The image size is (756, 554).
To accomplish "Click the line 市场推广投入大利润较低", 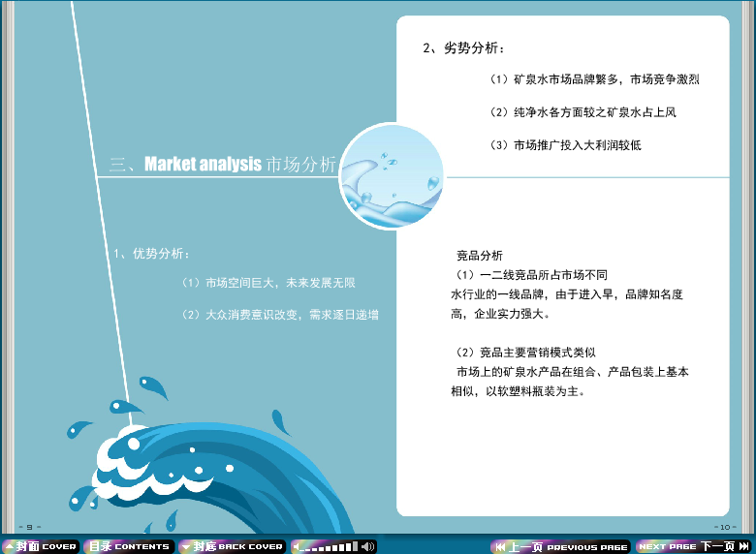I will pos(565,145).
